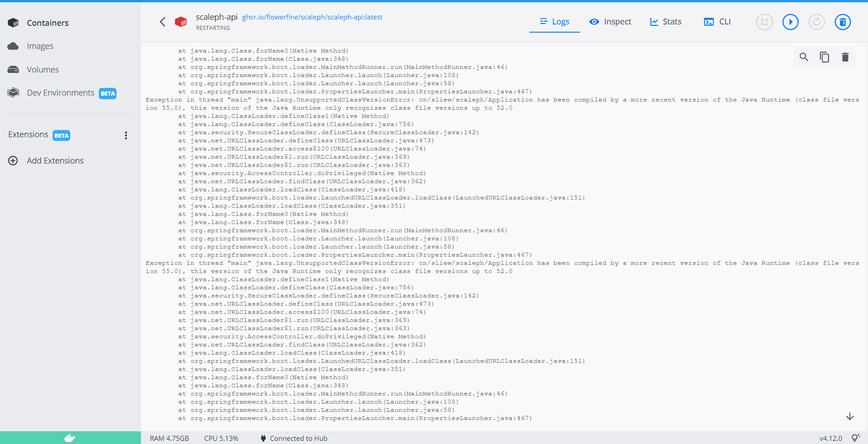Switch to the Inspect tab
This screenshot has width=868, height=444.
point(610,21)
